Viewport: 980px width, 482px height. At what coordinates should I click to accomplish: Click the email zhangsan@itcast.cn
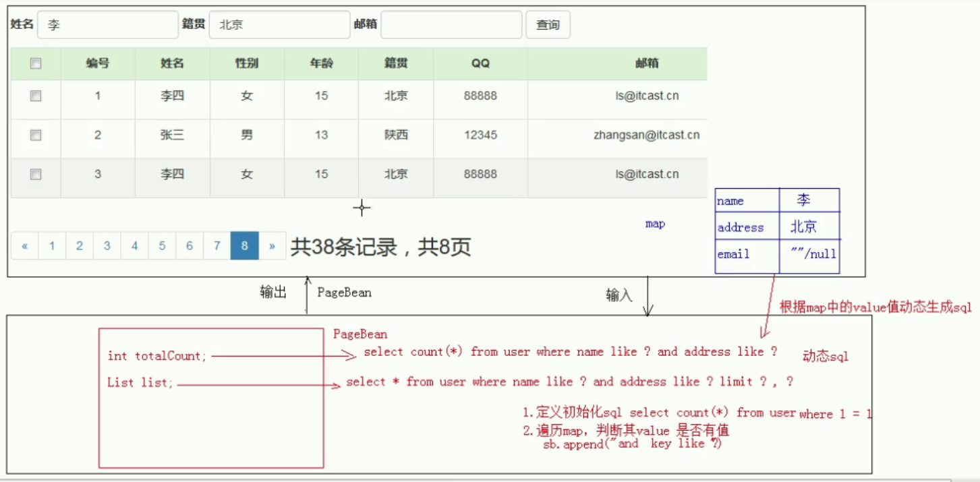point(647,135)
